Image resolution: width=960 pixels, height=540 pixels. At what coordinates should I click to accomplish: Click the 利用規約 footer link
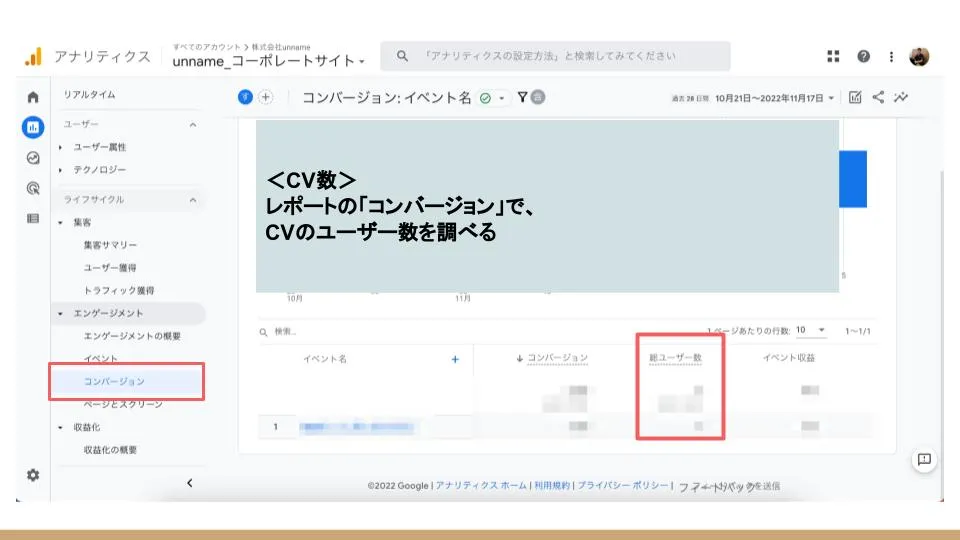[x=552, y=486]
